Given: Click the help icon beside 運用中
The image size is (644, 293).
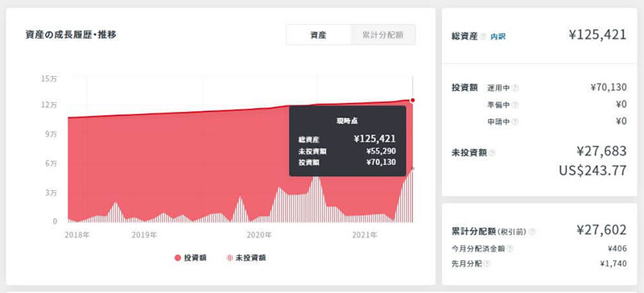Looking at the screenshot, I should coord(515,88).
